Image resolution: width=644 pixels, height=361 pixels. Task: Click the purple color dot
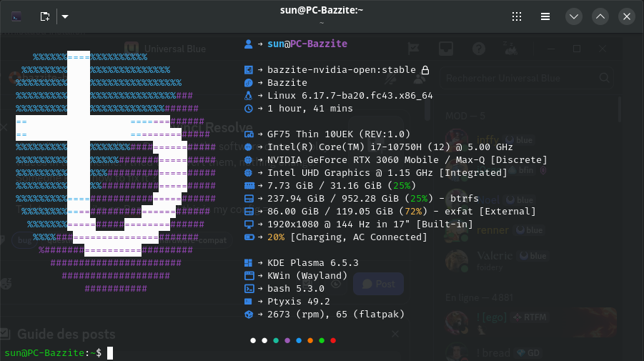pyautogui.click(x=287, y=340)
